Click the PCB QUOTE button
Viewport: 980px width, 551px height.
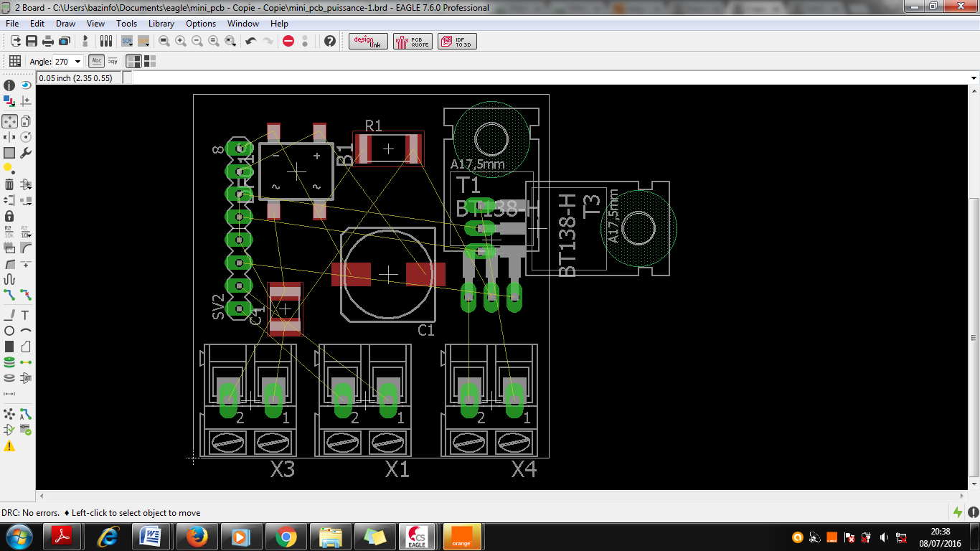click(x=412, y=42)
